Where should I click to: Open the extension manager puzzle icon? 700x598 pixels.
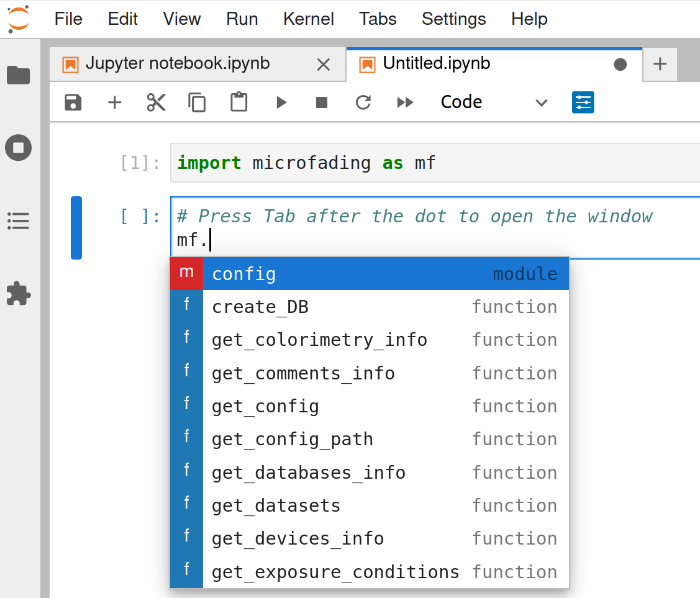coord(19,293)
